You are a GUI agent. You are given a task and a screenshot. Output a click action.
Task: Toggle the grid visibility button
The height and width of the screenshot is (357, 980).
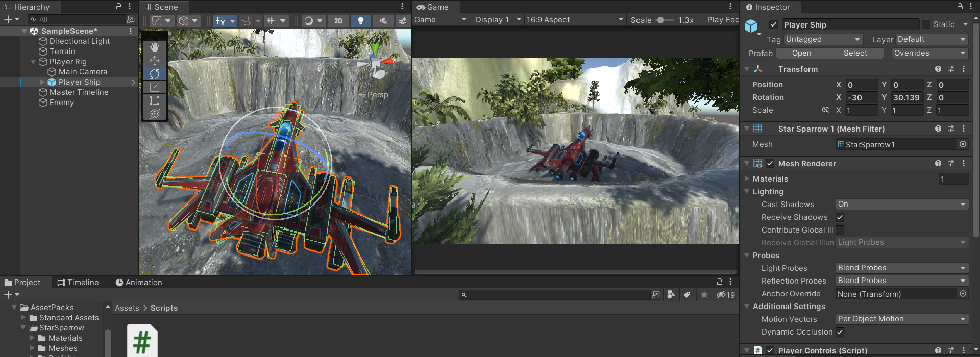pyautogui.click(x=220, y=21)
